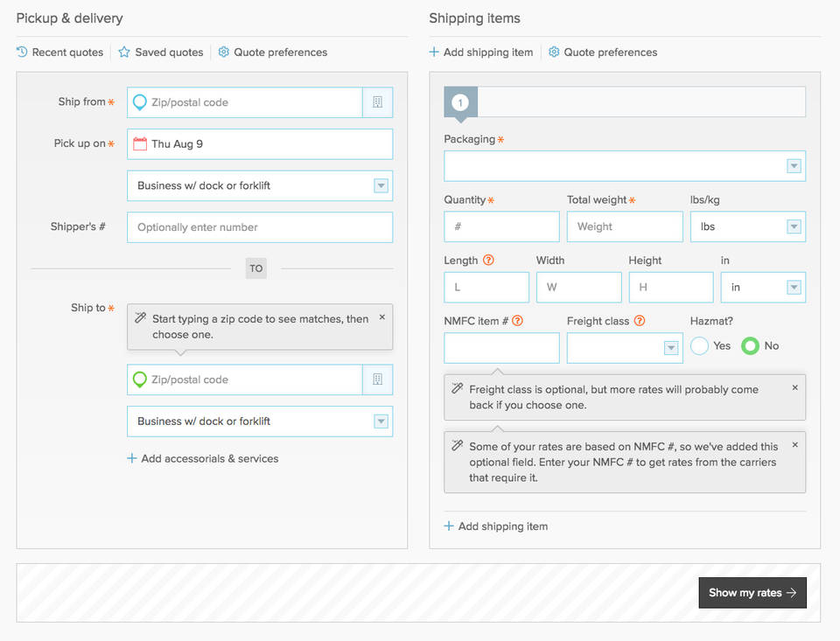840x641 pixels.
Task: Click the Total weight input field
Action: [x=624, y=226]
